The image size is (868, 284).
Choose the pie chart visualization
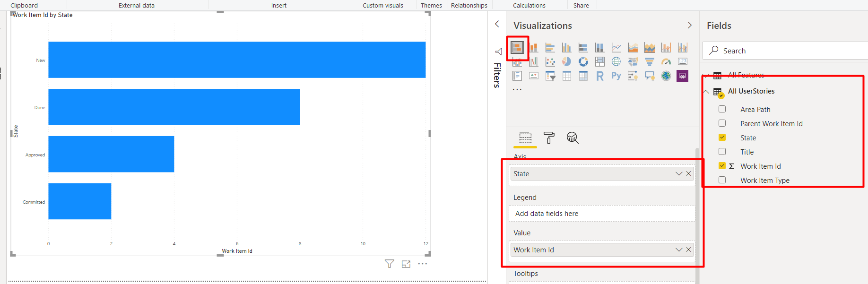[x=566, y=61]
